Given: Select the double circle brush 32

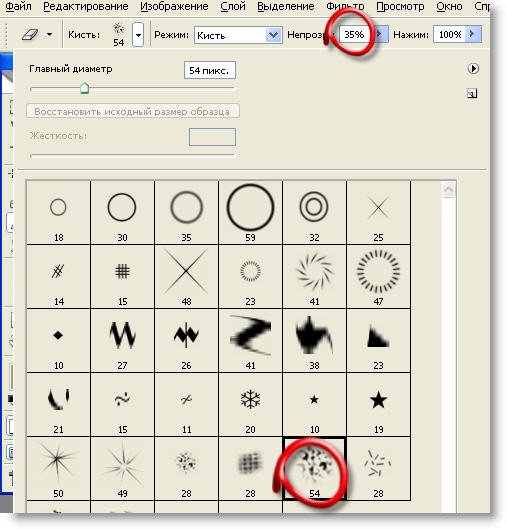Looking at the screenshot, I should [314, 213].
